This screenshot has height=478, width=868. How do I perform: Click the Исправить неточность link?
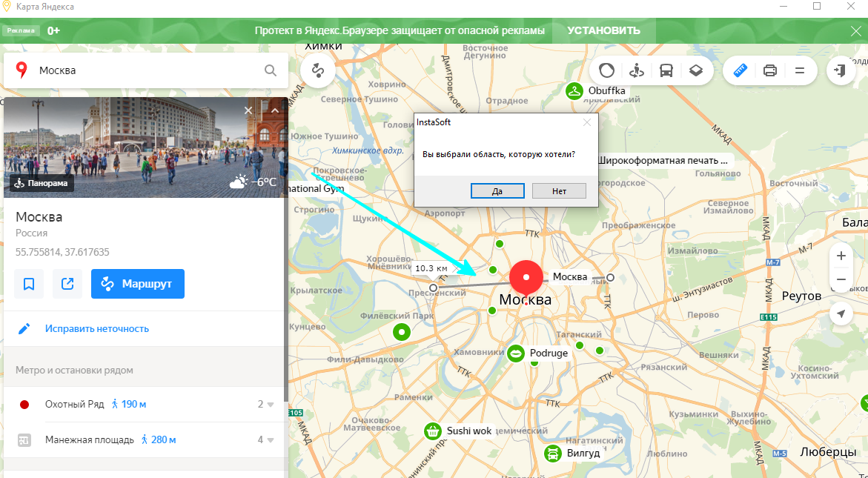coord(97,328)
